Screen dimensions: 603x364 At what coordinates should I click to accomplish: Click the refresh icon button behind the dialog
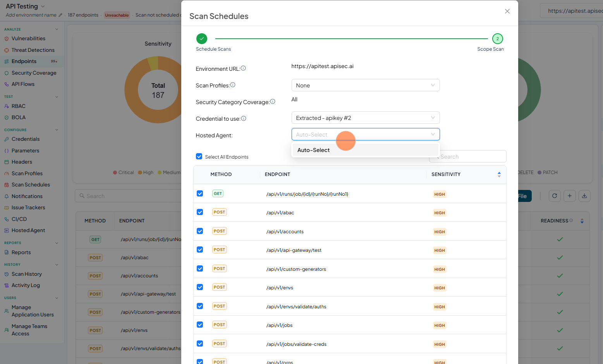pyautogui.click(x=555, y=196)
